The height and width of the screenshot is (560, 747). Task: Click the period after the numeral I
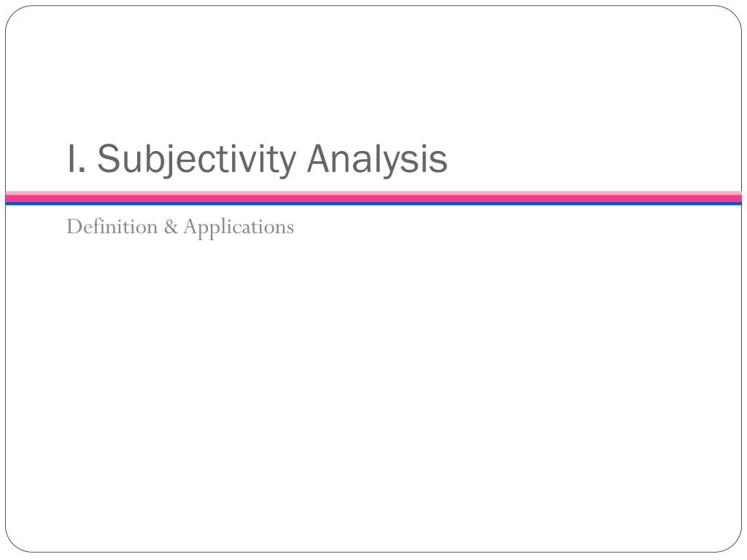82,170
